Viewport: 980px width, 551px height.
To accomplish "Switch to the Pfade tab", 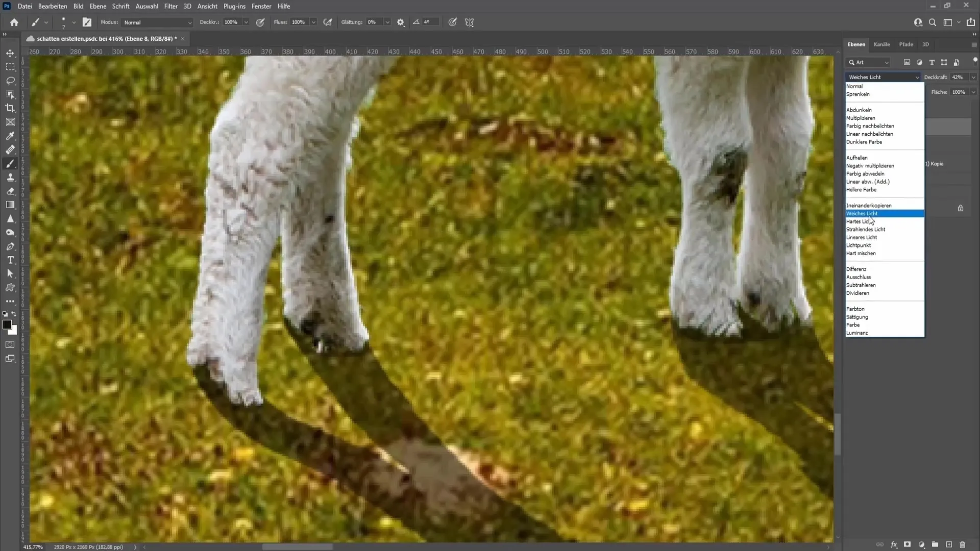I will [906, 44].
